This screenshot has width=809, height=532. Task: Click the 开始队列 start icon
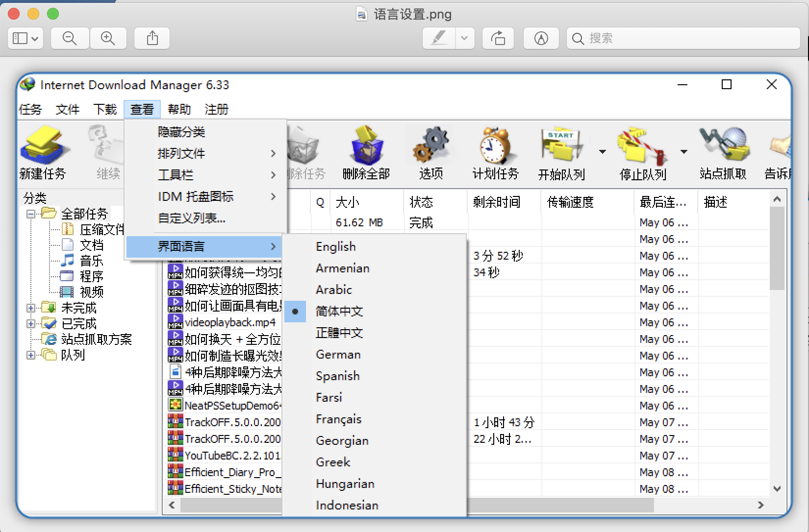[x=562, y=145]
